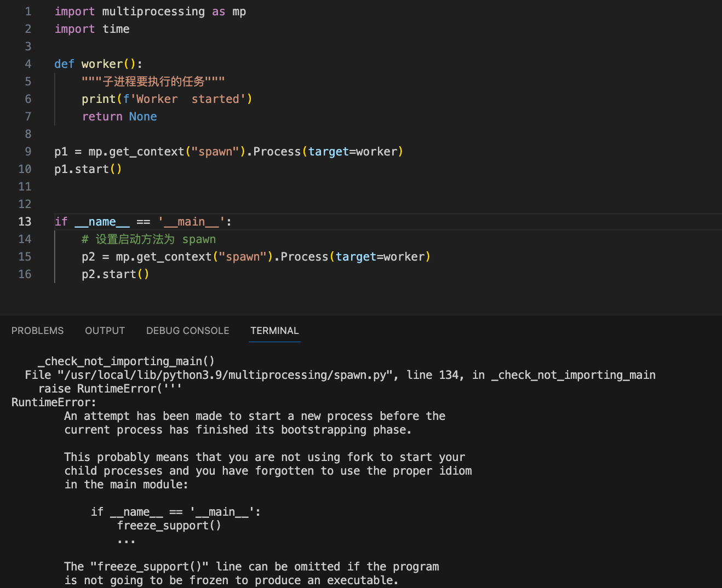
Task: Click the if __name__ == '__main__' line
Action: [143, 222]
